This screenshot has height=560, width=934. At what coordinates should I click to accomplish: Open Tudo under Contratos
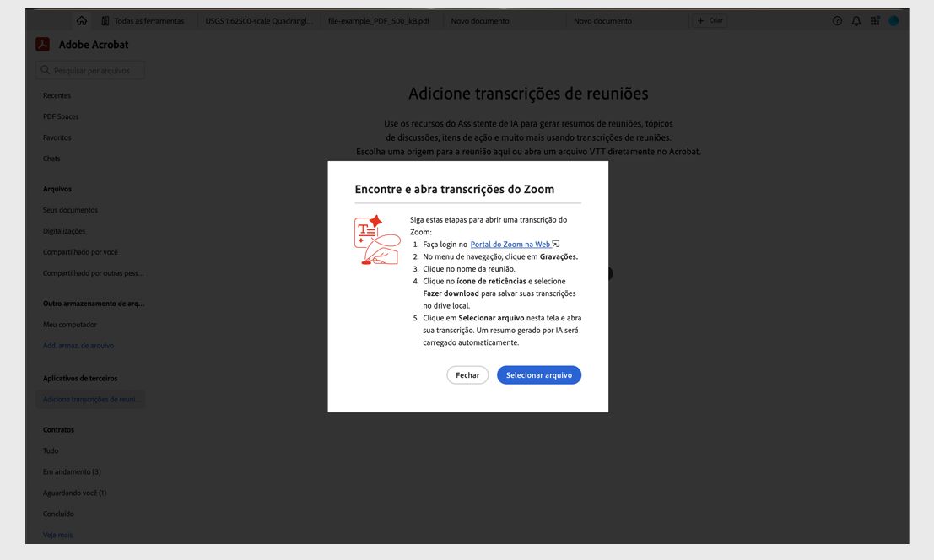51,450
